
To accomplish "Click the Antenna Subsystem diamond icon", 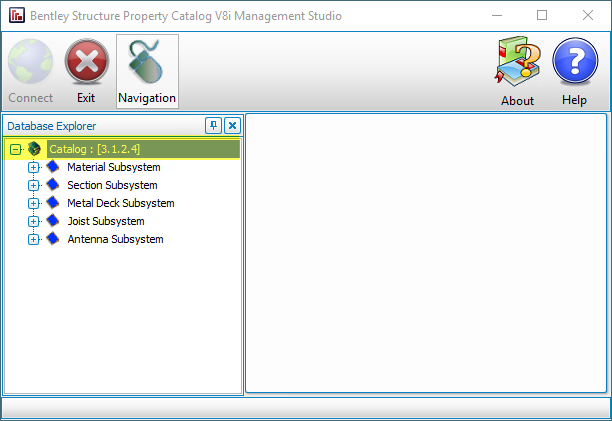I will tap(53, 239).
